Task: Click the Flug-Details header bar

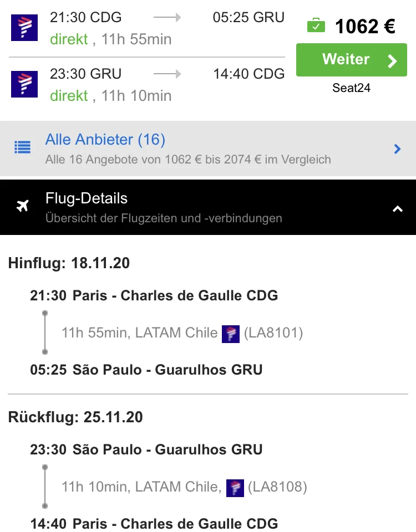Action: click(208, 207)
